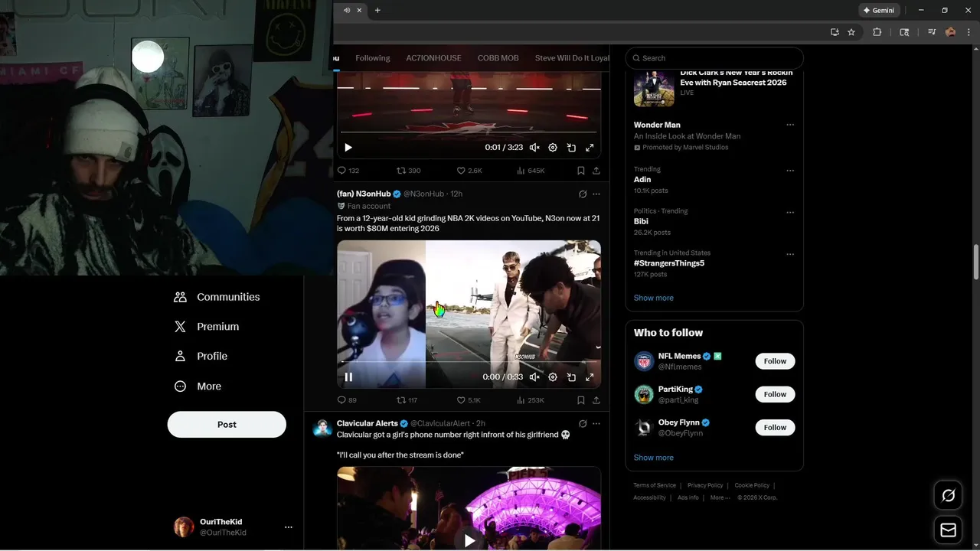Unmute the top video at 0:01 / 3:23
Screen dimensions: 980x551
pos(534,148)
